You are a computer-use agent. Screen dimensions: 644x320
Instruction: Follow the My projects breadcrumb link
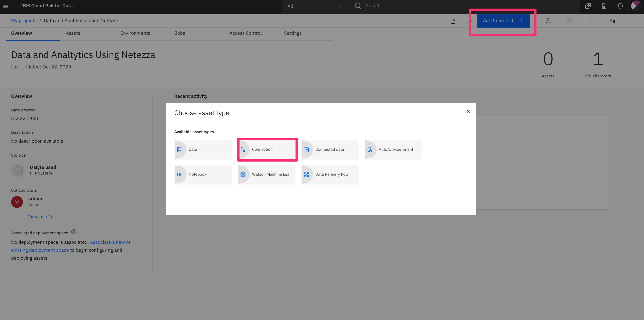[24, 21]
